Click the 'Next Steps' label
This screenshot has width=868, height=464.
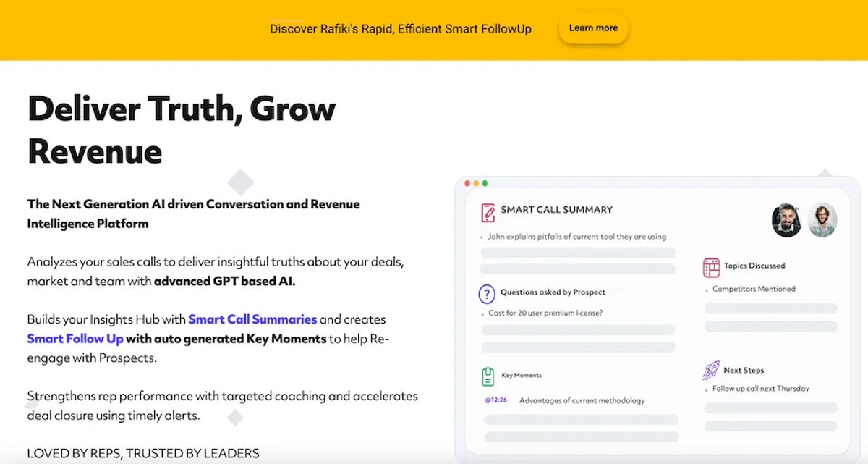(744, 370)
